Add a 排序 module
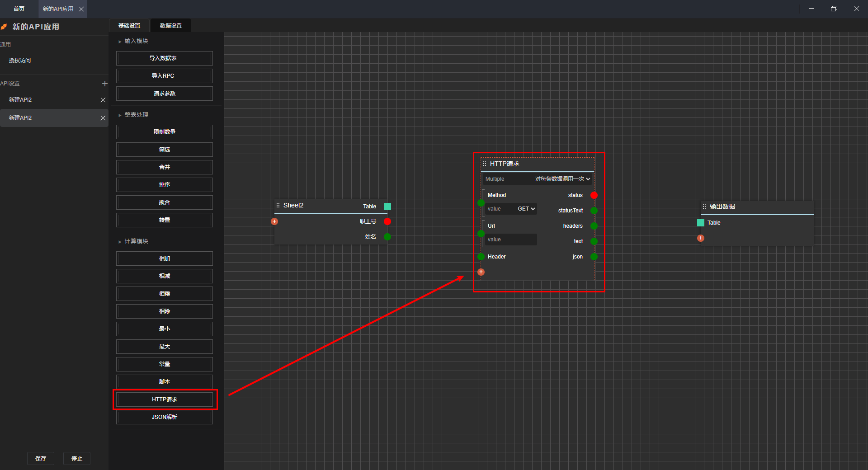 point(165,185)
